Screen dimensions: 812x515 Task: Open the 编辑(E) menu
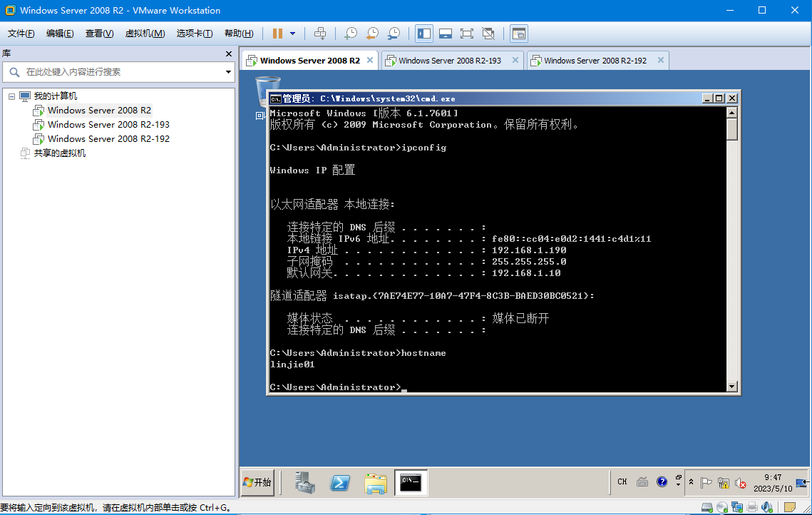coord(60,34)
